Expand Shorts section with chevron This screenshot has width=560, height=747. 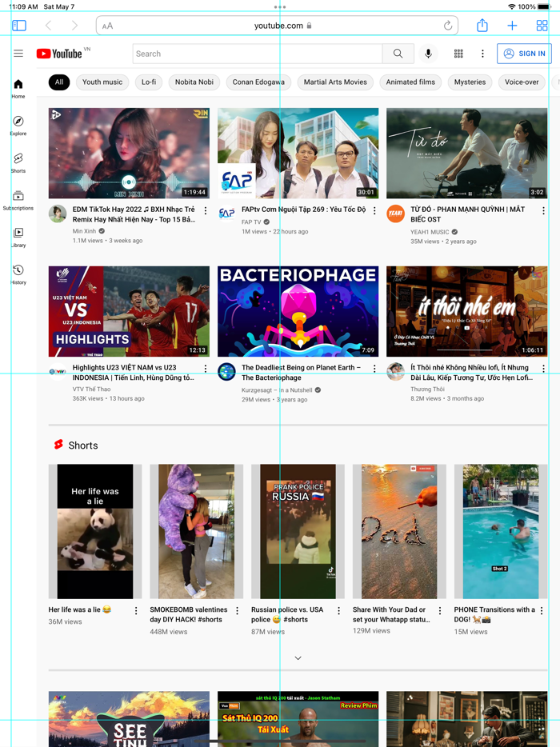click(298, 658)
